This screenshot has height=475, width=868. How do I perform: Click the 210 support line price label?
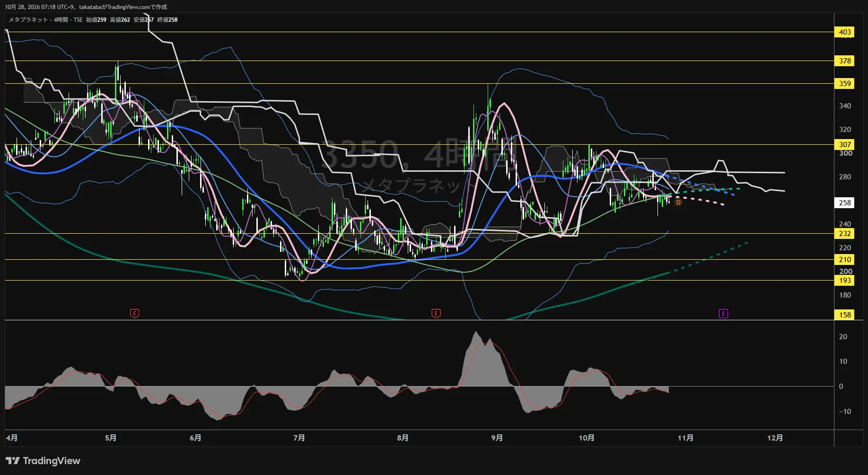(845, 259)
